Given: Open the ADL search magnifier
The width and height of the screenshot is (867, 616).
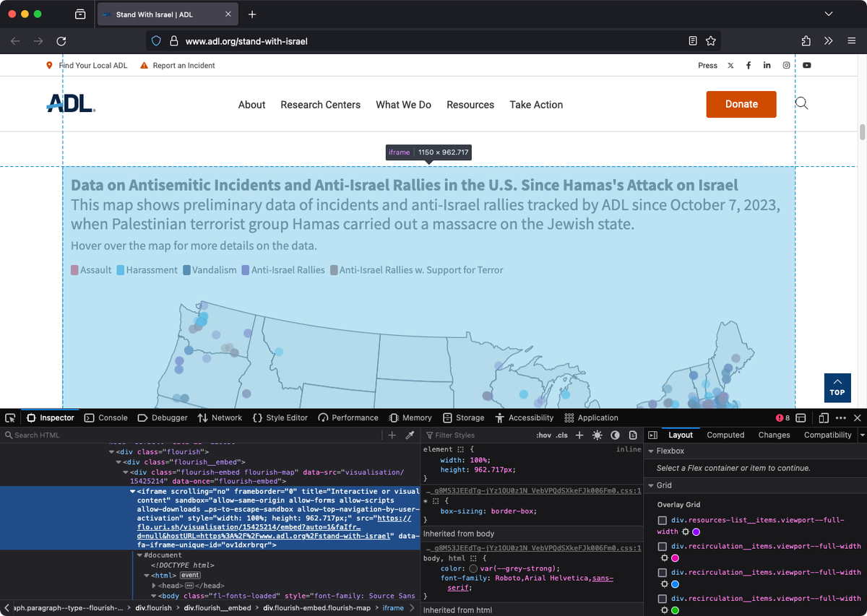Looking at the screenshot, I should pyautogui.click(x=801, y=103).
